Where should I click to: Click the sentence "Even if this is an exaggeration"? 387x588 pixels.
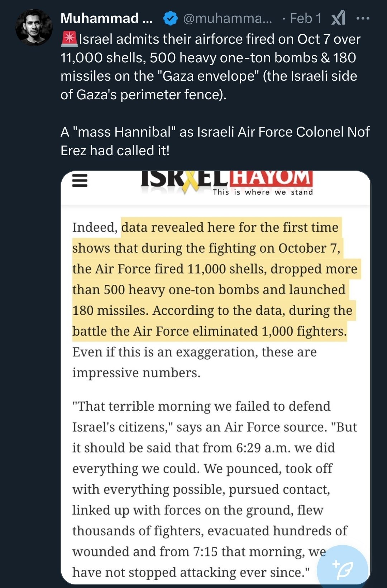(x=194, y=352)
